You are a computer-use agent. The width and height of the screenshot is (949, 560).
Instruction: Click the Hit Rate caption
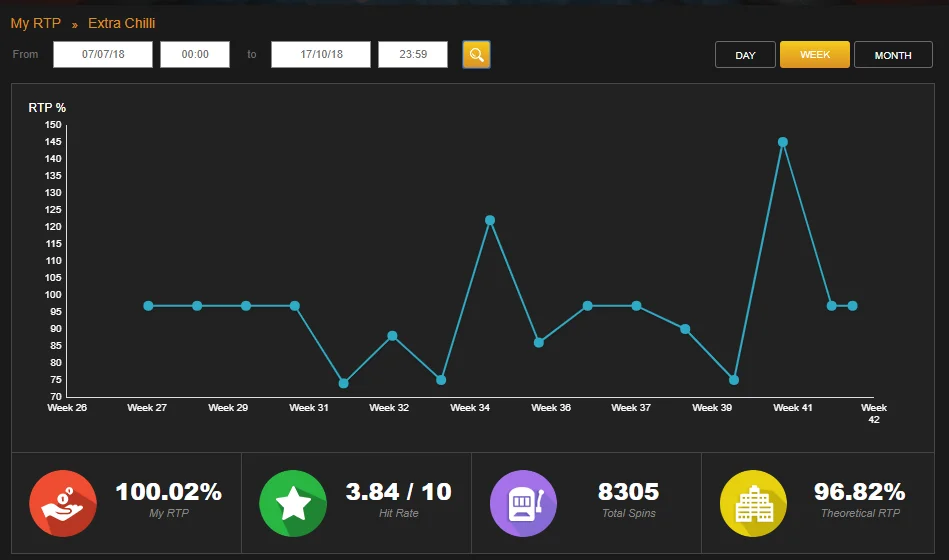(x=399, y=513)
